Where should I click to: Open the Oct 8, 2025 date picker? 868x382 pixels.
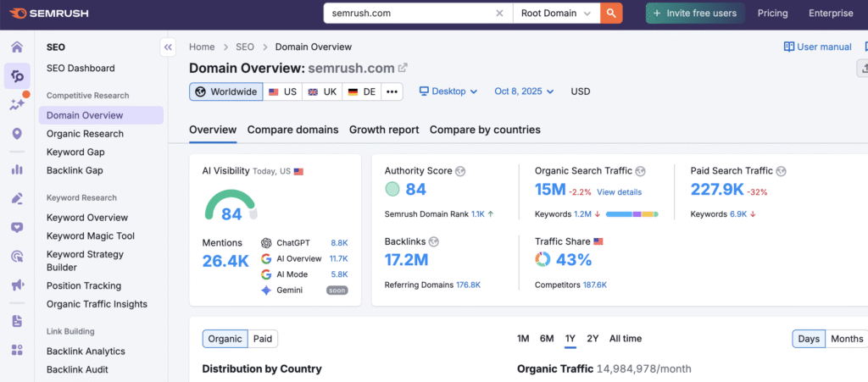click(524, 91)
